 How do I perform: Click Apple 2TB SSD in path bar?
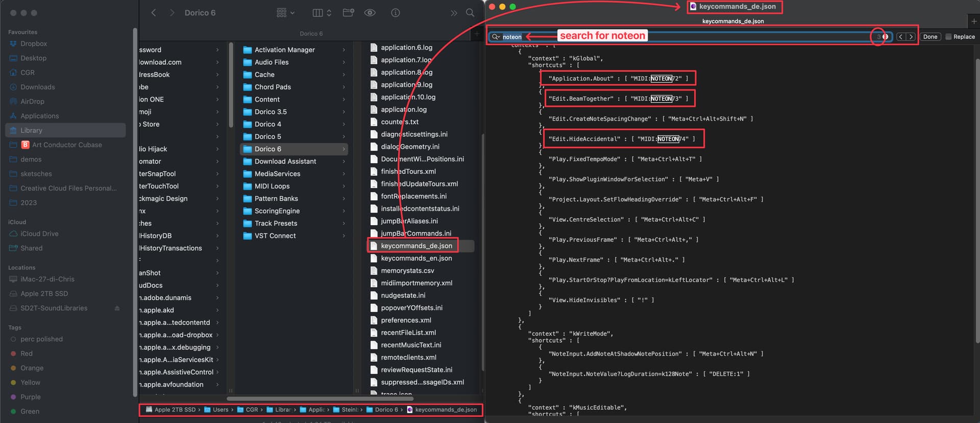pyautogui.click(x=170, y=410)
